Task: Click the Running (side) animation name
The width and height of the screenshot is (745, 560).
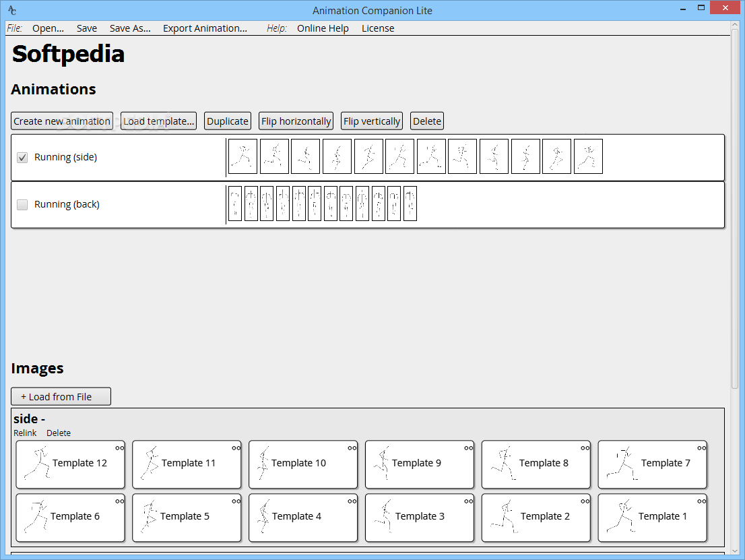Action: click(x=65, y=157)
